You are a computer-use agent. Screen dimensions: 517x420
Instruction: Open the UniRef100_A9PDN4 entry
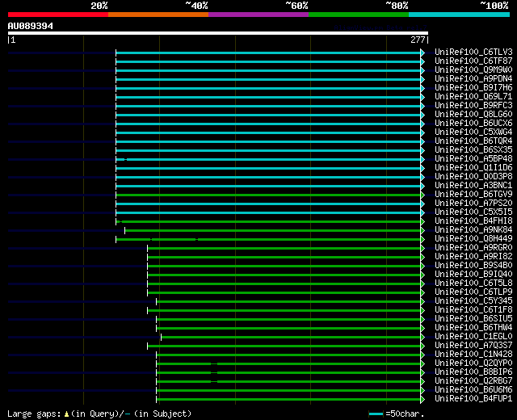pyautogui.click(x=473, y=79)
